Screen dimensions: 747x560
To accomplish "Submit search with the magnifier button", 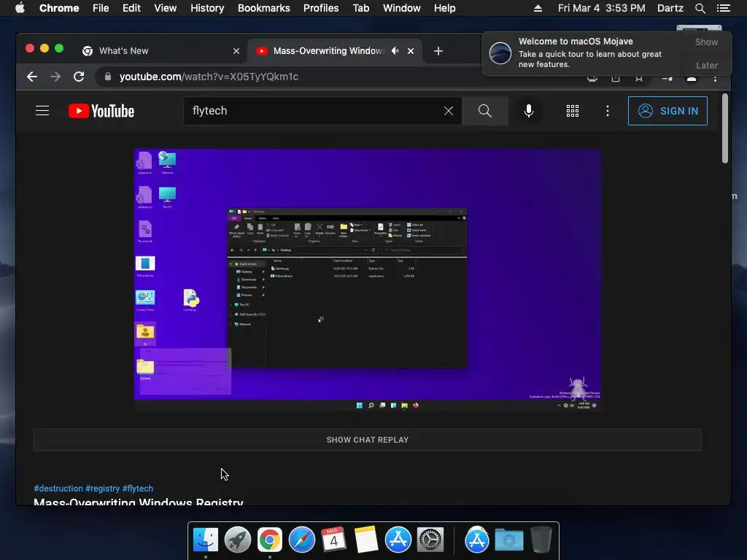I will [485, 111].
